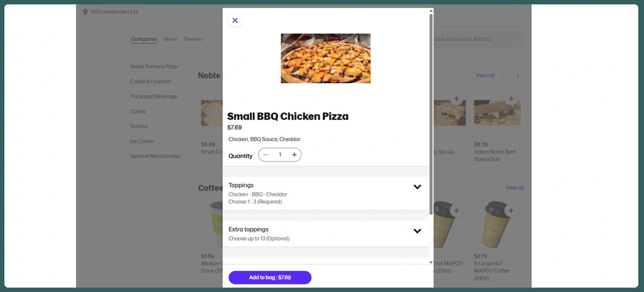This screenshot has height=292, width=644.
Task: Click next arrow in Noble Romans carousel
Action: tap(517, 75)
